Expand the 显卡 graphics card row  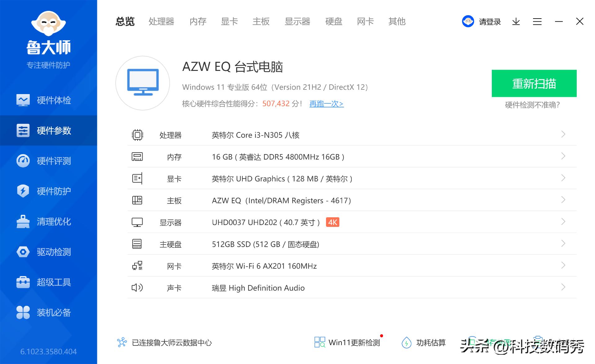563,178
